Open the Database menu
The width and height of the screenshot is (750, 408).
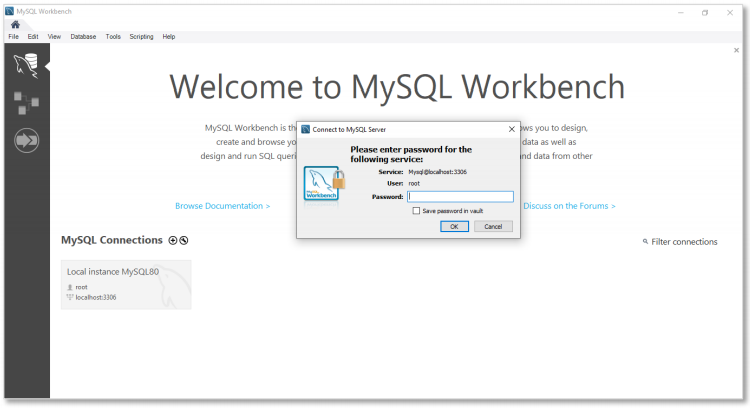[x=83, y=36]
